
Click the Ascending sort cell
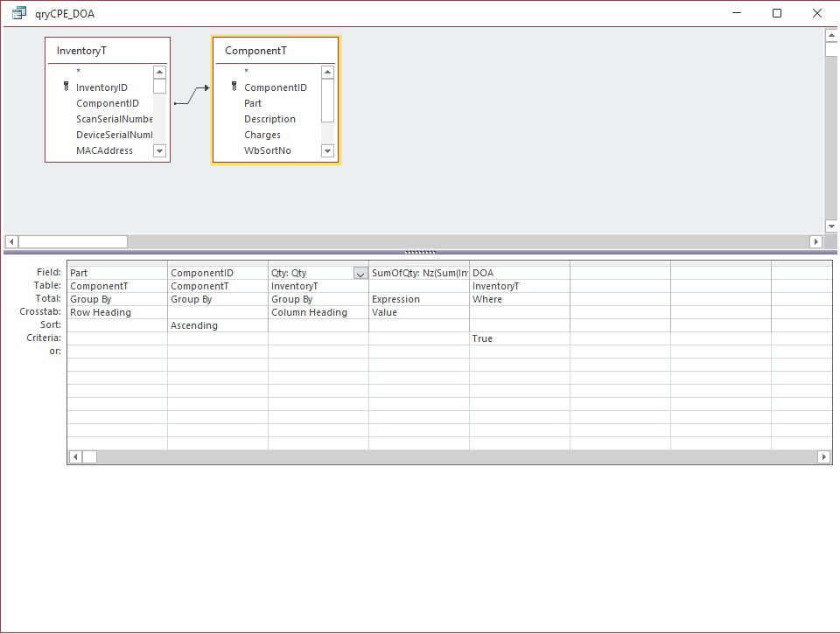[218, 325]
